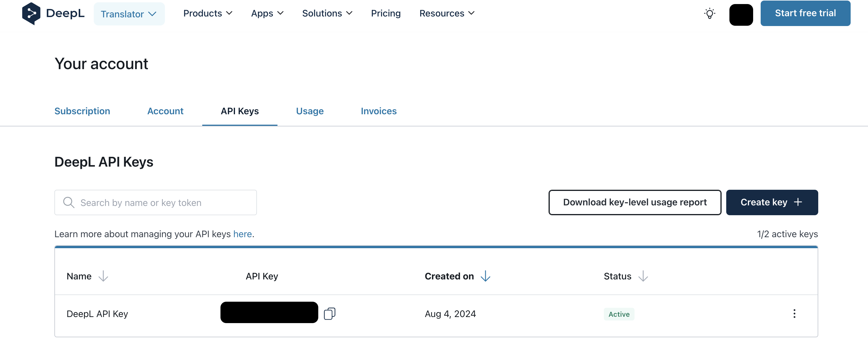Screen dimensions: 868x350
Task: Click the Create key button
Action: point(772,202)
